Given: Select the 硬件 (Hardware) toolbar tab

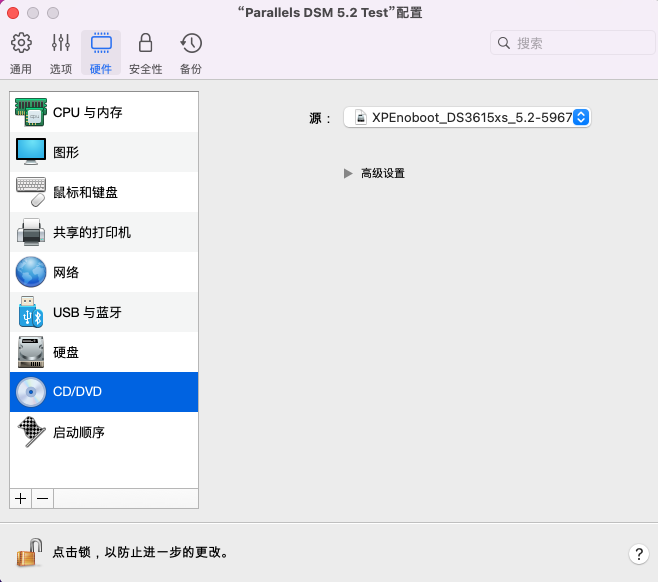Looking at the screenshot, I should pos(101,52).
